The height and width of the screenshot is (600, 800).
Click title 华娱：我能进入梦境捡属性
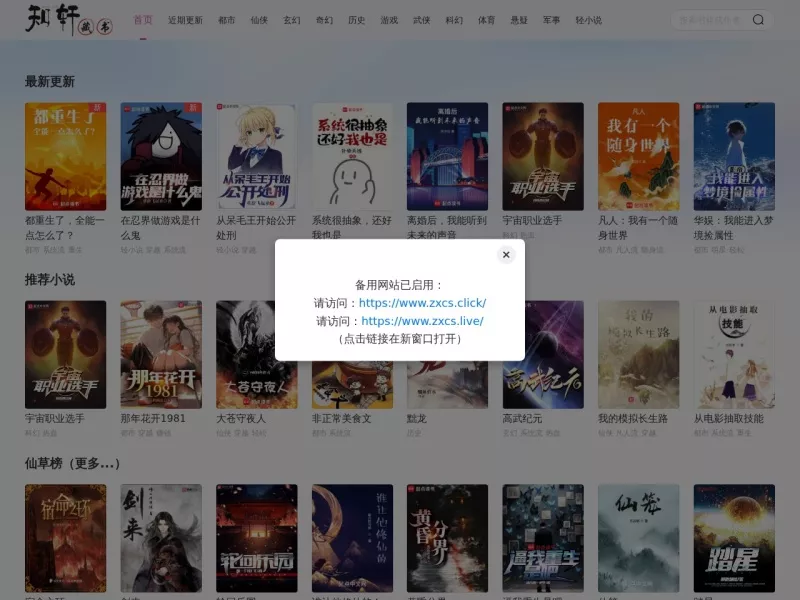734,228
